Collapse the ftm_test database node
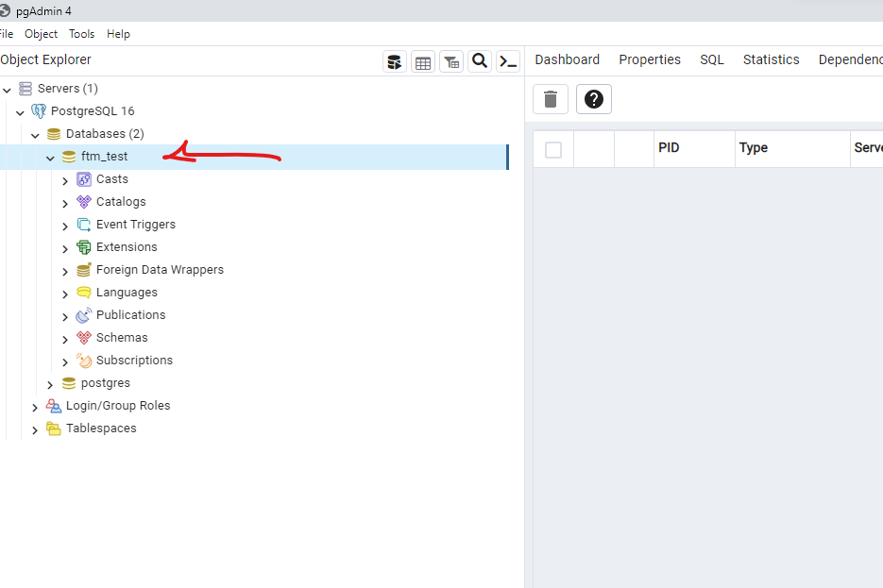The image size is (883, 588). coord(51,159)
